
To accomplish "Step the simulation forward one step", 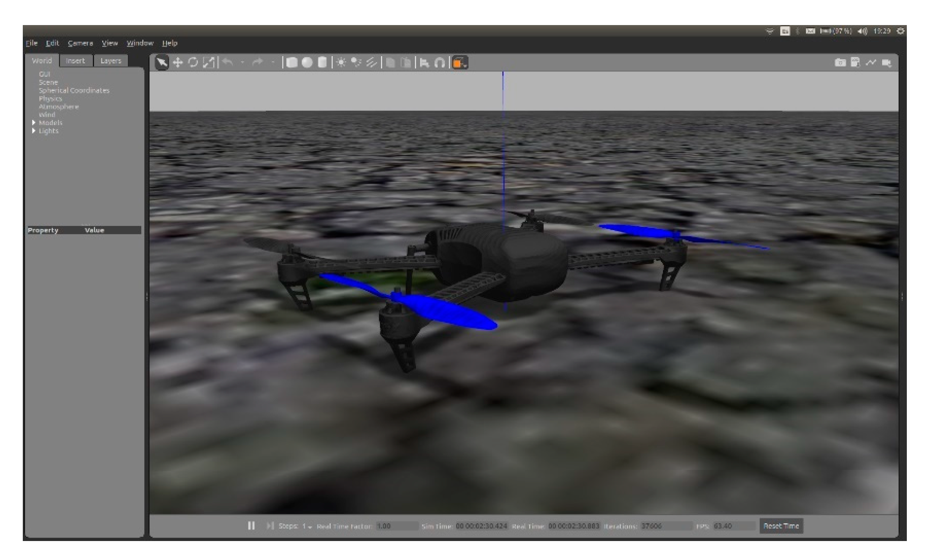I will coord(270,526).
